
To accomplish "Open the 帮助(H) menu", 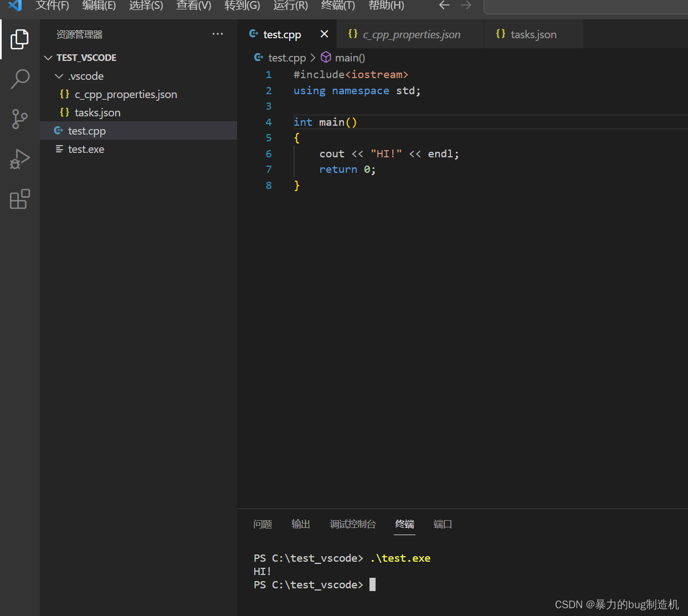I will pyautogui.click(x=386, y=6).
